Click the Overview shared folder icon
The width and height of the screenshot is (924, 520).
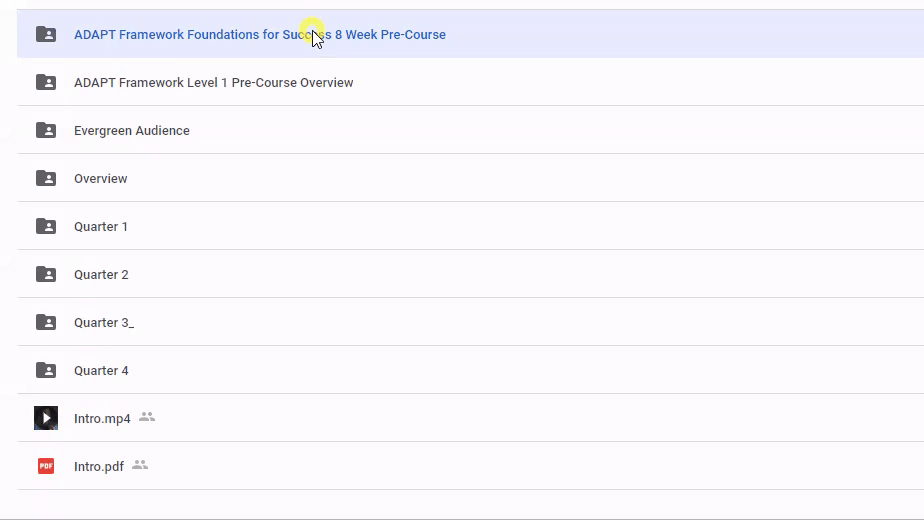46,178
